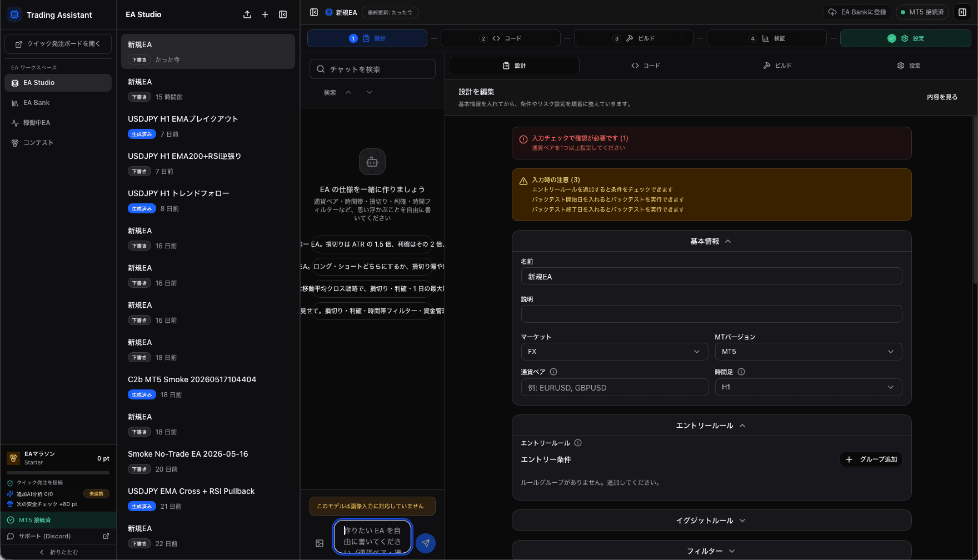The height and width of the screenshot is (560, 978).
Task: Go to step 3 ビルド
Action: pyautogui.click(x=633, y=38)
